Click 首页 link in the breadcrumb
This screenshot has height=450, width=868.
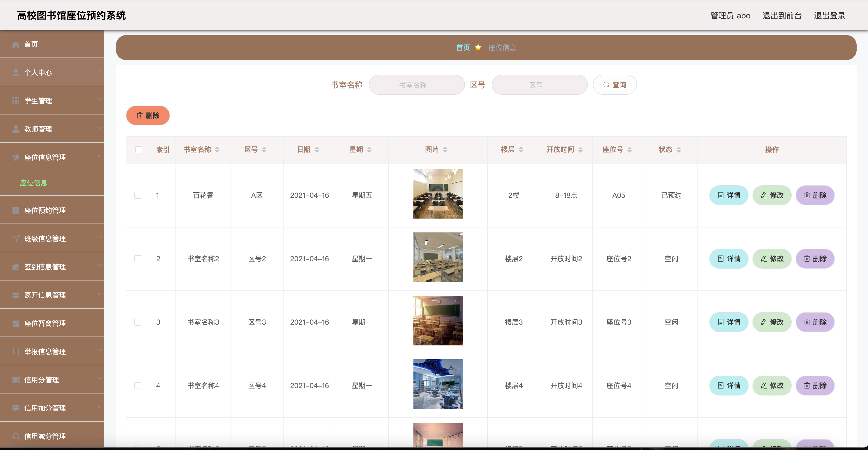click(463, 48)
